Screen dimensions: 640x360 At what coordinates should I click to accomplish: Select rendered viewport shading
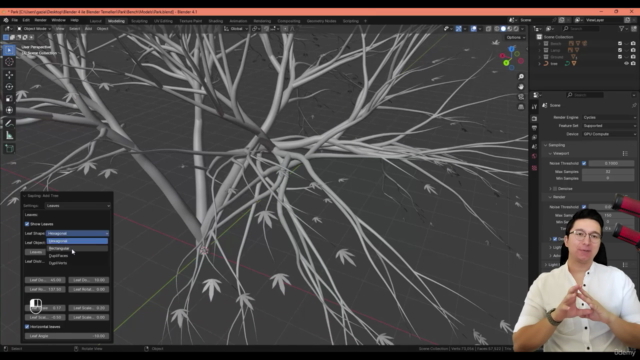tap(516, 29)
